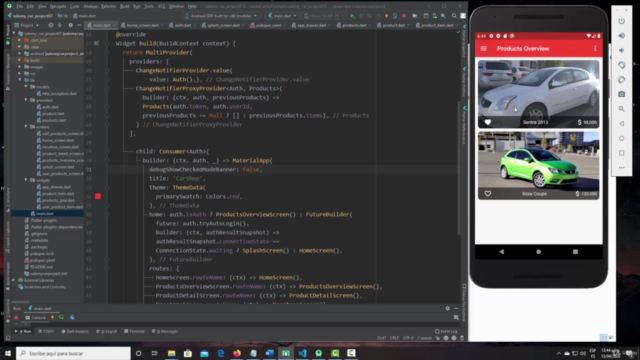The width and height of the screenshot is (640, 360).
Task: Open the Logcat tool window
Action: (107, 331)
